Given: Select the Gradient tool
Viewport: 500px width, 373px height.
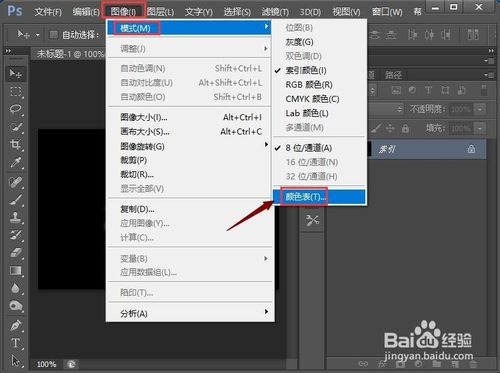Looking at the screenshot, I should 15,270.
